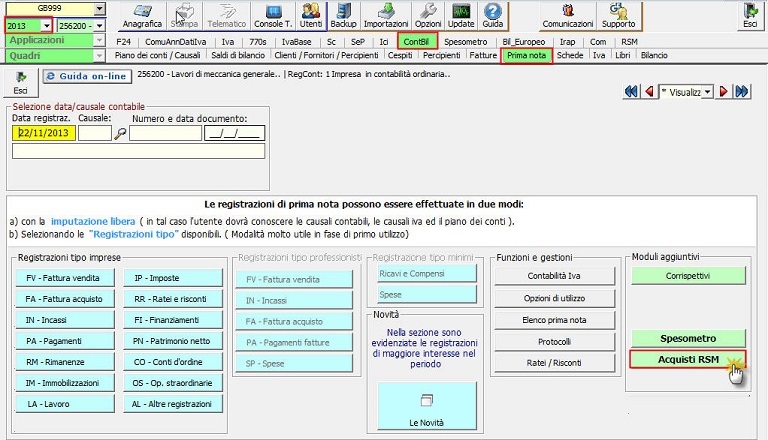Click the document number field
The width and height of the screenshot is (768, 440).
166,133
